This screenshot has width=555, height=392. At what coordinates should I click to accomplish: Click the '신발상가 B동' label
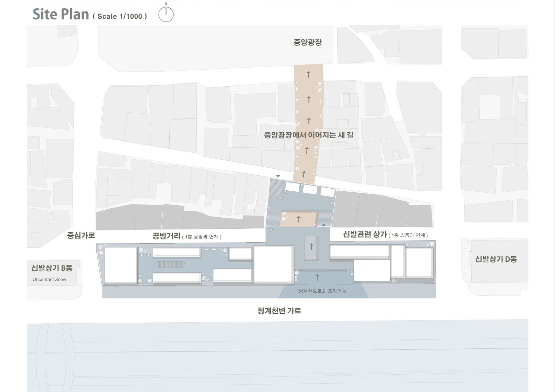click(x=52, y=268)
